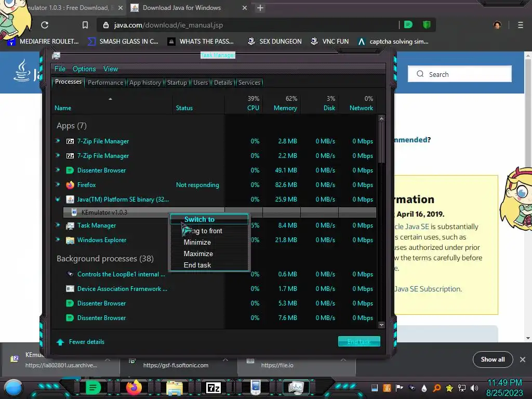Open the VNC FUN bookmark
This screenshot has height=399, width=532.
[x=330, y=42]
